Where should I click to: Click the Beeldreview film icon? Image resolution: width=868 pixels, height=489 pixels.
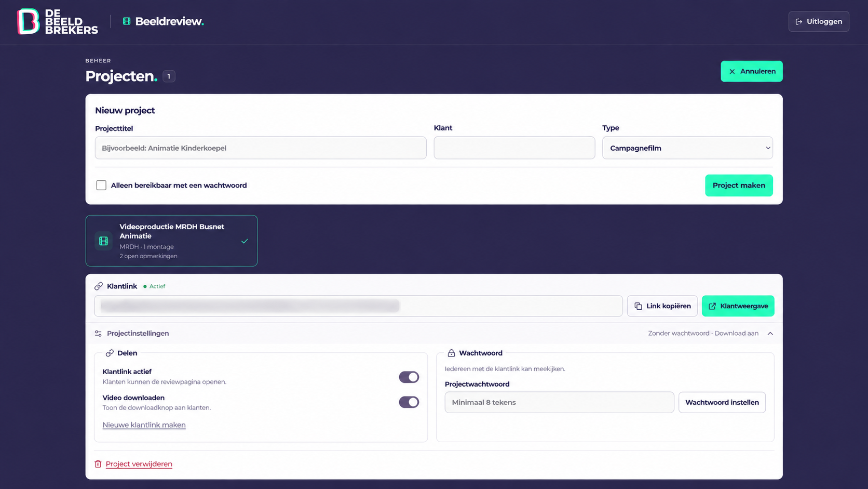pos(127,21)
